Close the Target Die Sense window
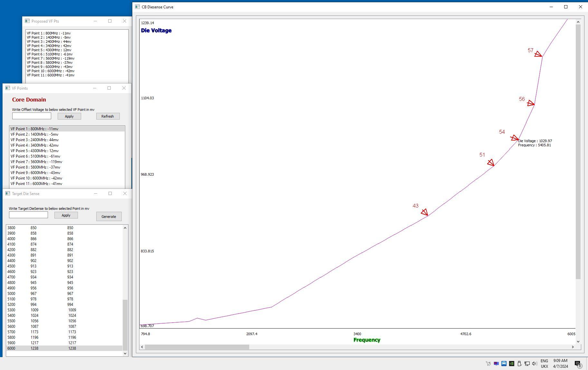Viewport: 588px width, 370px height. 125,193
